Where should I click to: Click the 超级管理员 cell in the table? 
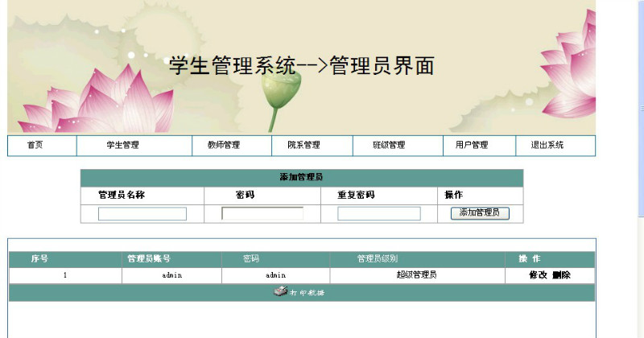416,275
